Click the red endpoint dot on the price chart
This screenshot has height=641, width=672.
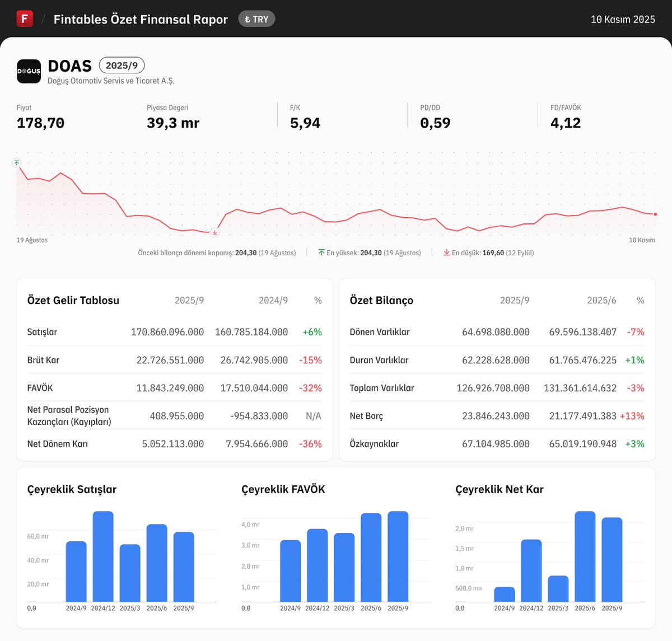pos(655,213)
